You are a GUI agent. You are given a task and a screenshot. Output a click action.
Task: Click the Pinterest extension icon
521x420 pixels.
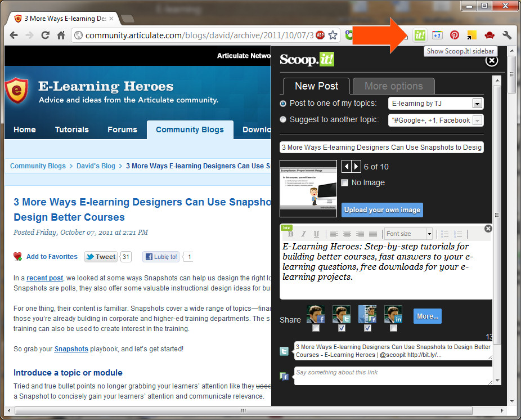click(455, 35)
